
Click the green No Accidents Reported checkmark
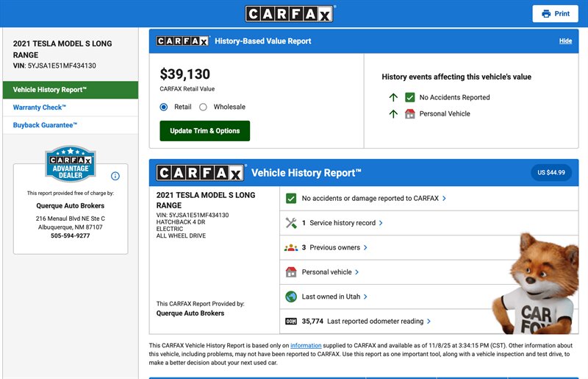[x=410, y=97]
